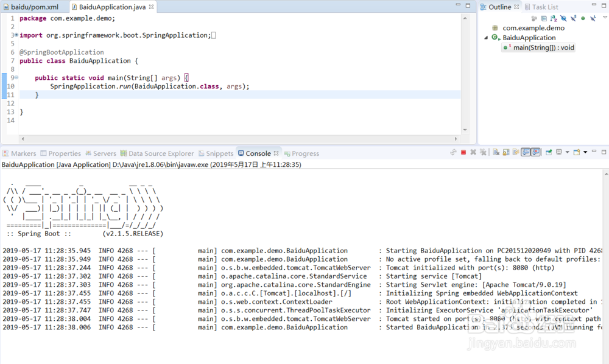Open the Snippets tab
The width and height of the screenshot is (609, 364).
[x=216, y=153]
